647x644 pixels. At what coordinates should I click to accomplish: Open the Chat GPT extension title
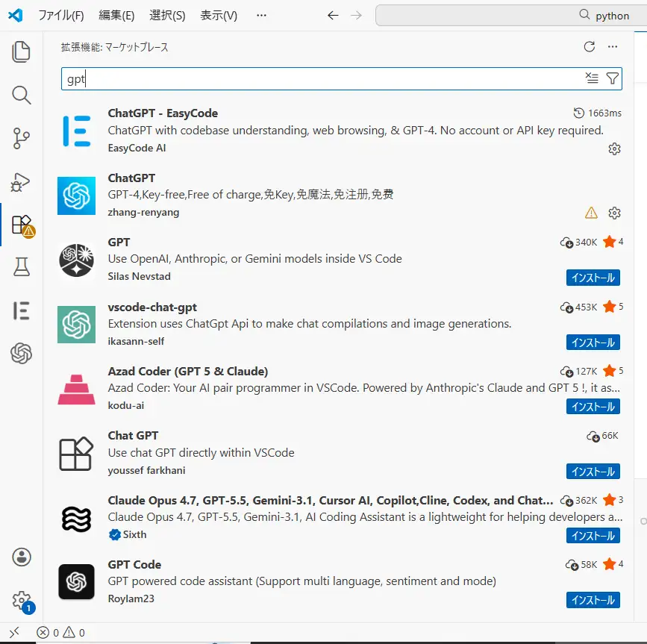coord(133,436)
